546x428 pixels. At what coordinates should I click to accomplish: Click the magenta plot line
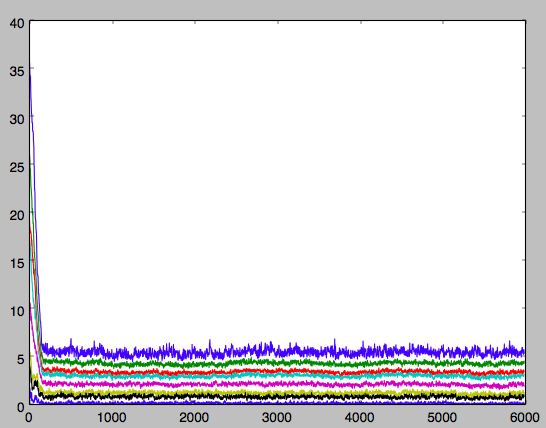coord(279,384)
